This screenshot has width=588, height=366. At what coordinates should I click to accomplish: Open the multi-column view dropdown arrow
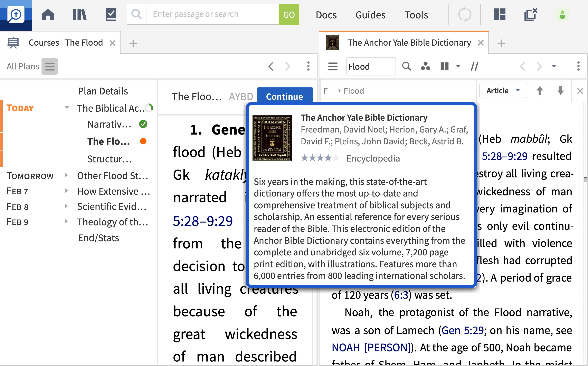[458, 66]
